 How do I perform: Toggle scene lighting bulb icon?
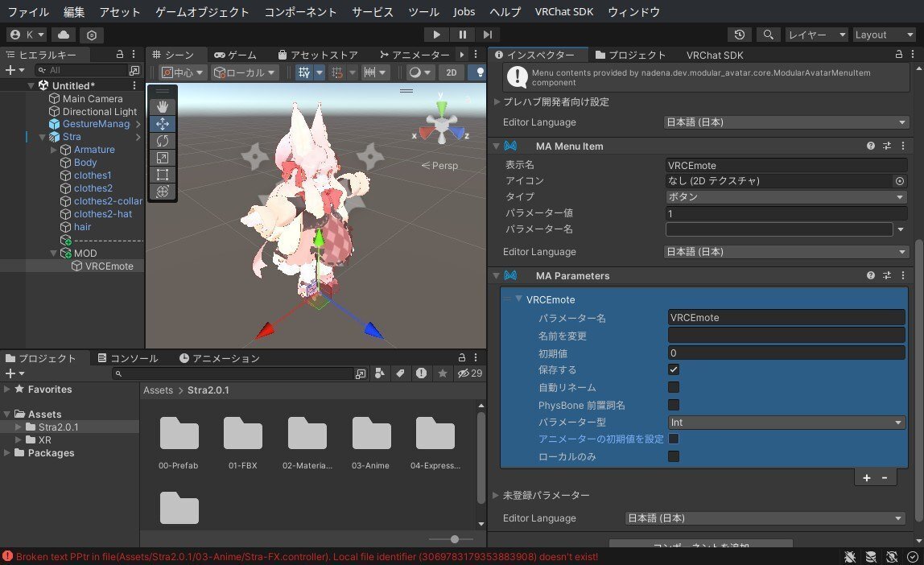[x=480, y=72]
